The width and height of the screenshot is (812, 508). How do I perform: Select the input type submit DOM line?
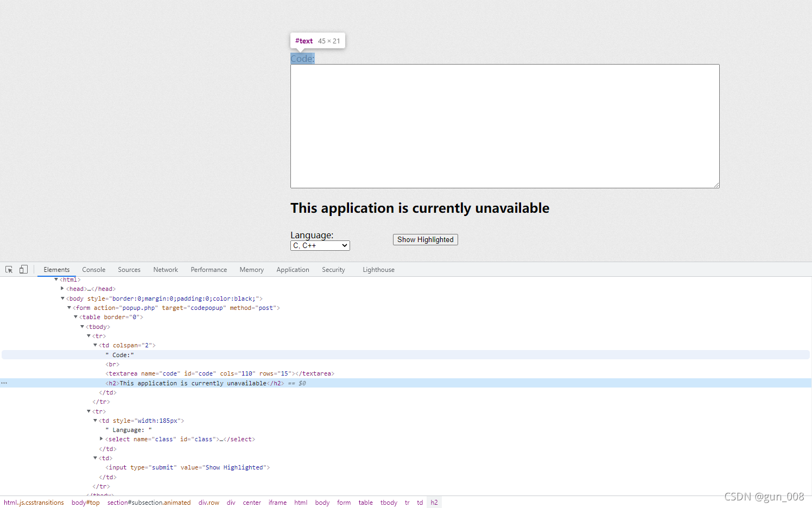click(188, 467)
